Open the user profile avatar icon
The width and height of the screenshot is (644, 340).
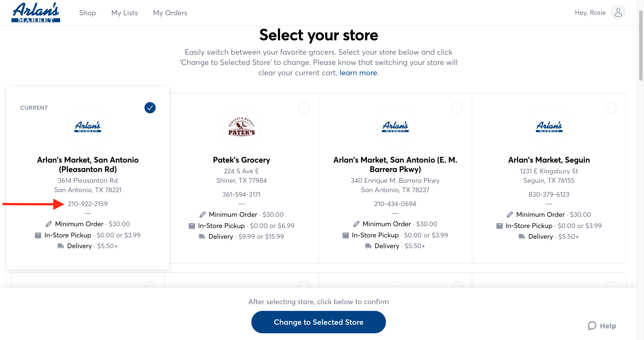pos(618,13)
